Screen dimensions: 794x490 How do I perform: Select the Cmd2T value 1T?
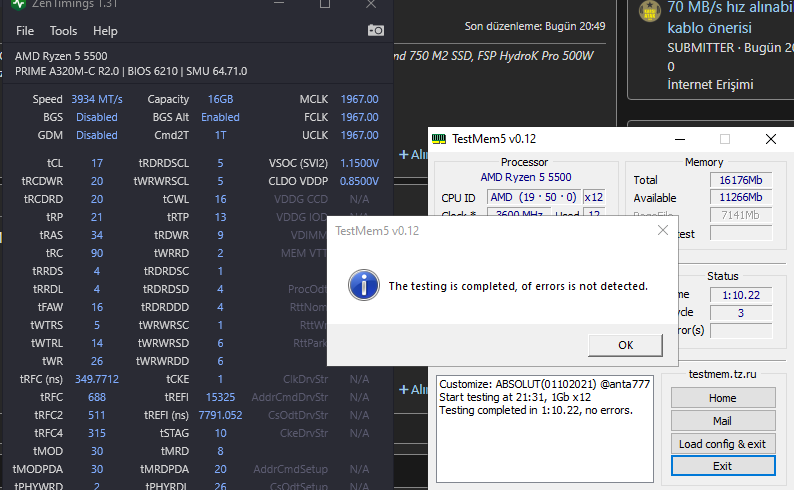click(220, 135)
